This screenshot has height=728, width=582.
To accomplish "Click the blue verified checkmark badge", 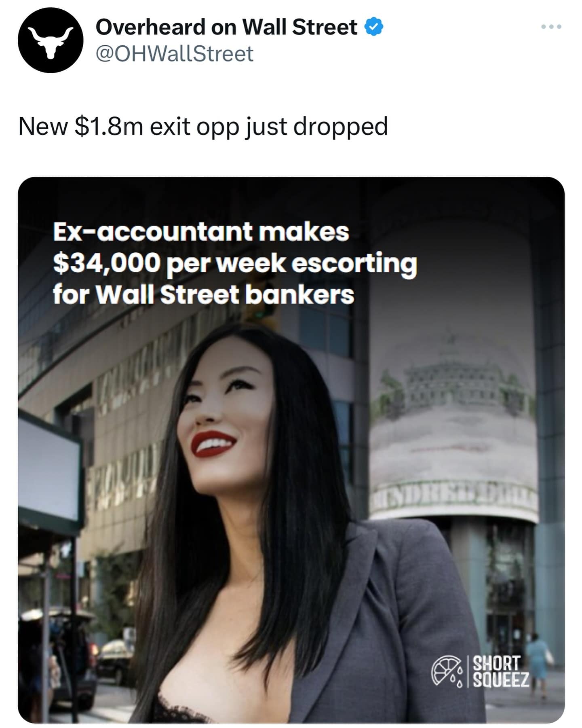I will [374, 28].
